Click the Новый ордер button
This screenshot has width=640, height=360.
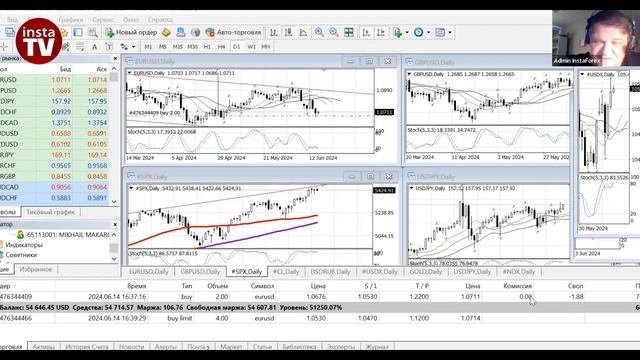(x=131, y=32)
